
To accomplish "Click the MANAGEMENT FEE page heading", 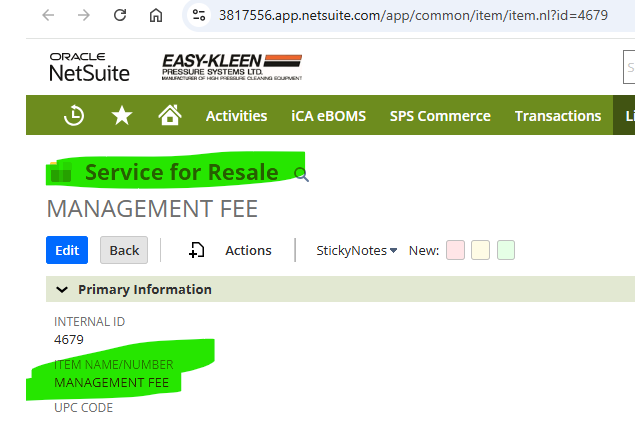I will (152, 209).
